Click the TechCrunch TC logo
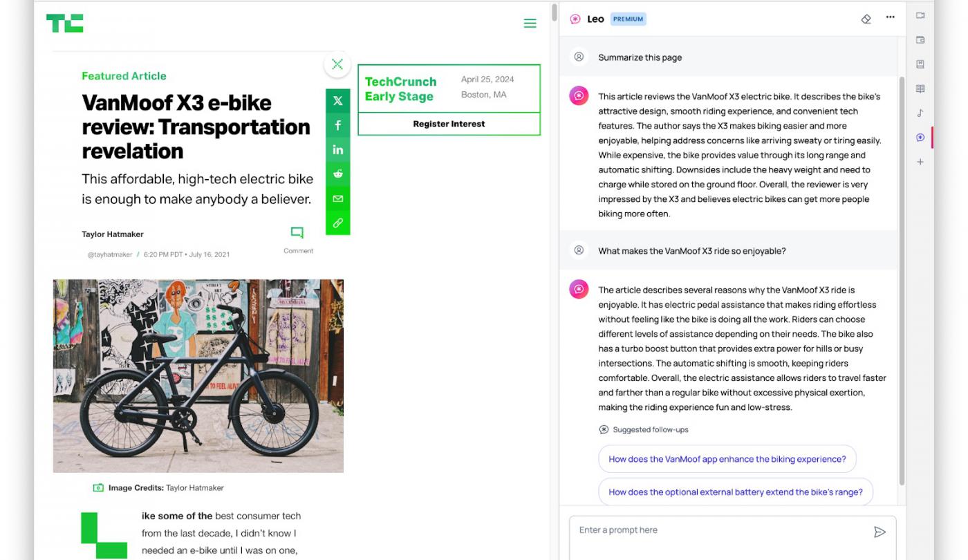This screenshot has width=968, height=560. tap(65, 24)
